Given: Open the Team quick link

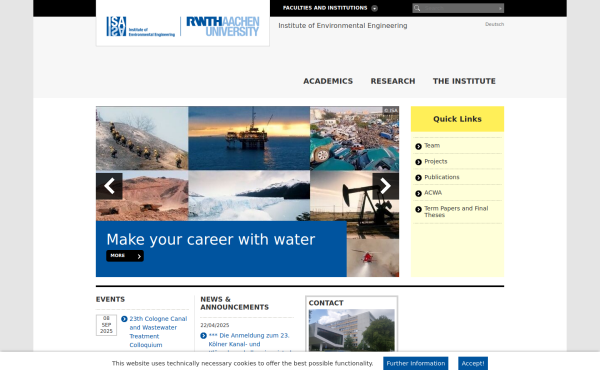Looking at the screenshot, I should coord(432,146).
